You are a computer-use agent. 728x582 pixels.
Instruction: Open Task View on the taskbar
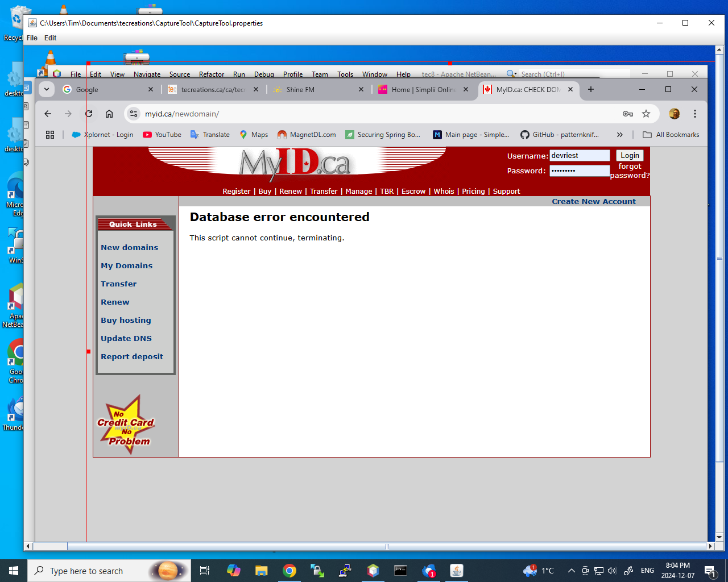[205, 571]
